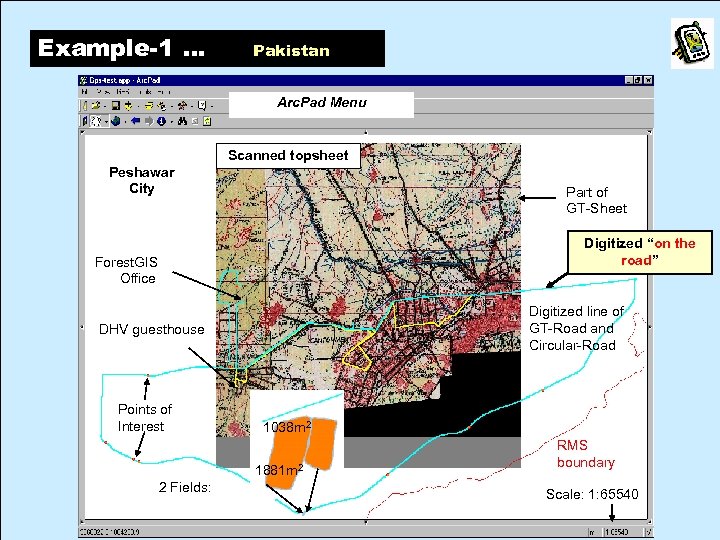Open the first menu in the ArcPad menu bar
The image size is (720, 540).
click(x=84, y=92)
